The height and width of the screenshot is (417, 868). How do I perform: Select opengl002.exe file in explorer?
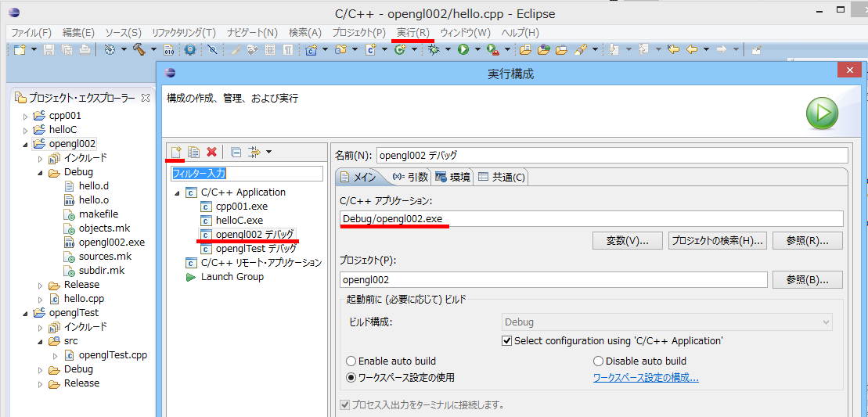(104, 243)
